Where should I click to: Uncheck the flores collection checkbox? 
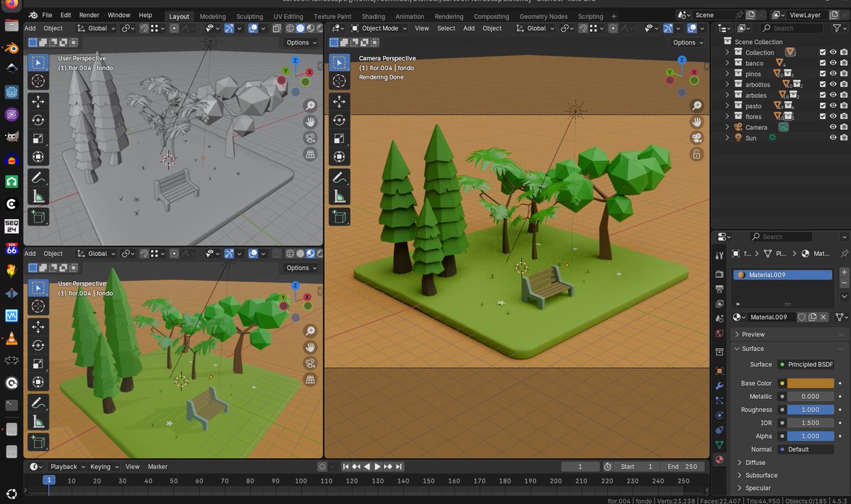tap(823, 116)
